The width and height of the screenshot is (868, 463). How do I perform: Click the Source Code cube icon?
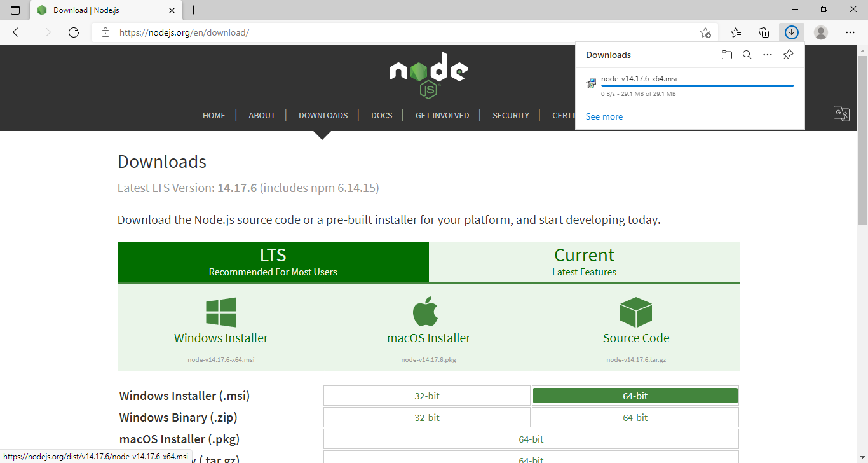pos(636,312)
